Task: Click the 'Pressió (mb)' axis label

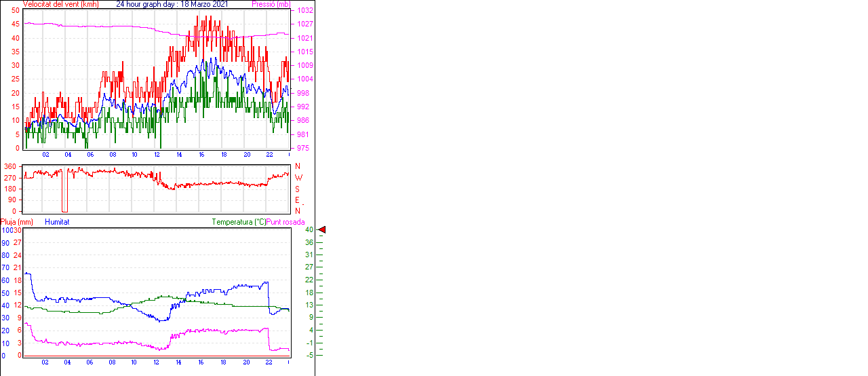Action: click(x=271, y=4)
